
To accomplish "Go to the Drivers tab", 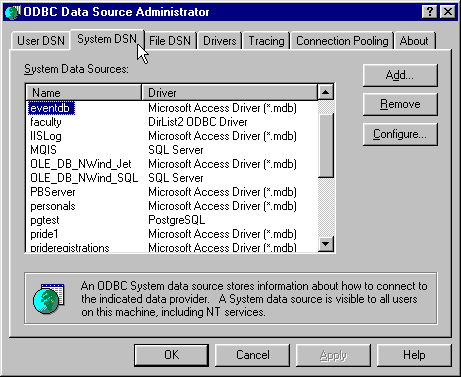I will pos(220,41).
